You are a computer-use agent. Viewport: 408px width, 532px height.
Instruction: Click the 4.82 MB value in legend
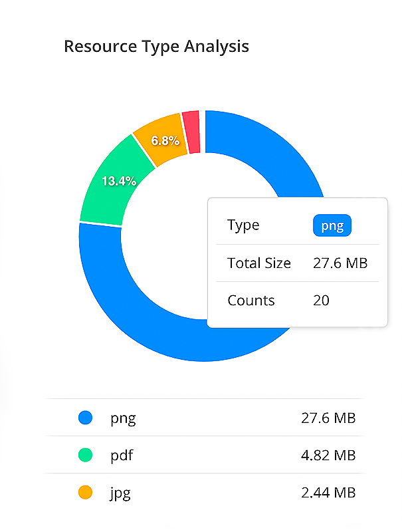coord(328,456)
